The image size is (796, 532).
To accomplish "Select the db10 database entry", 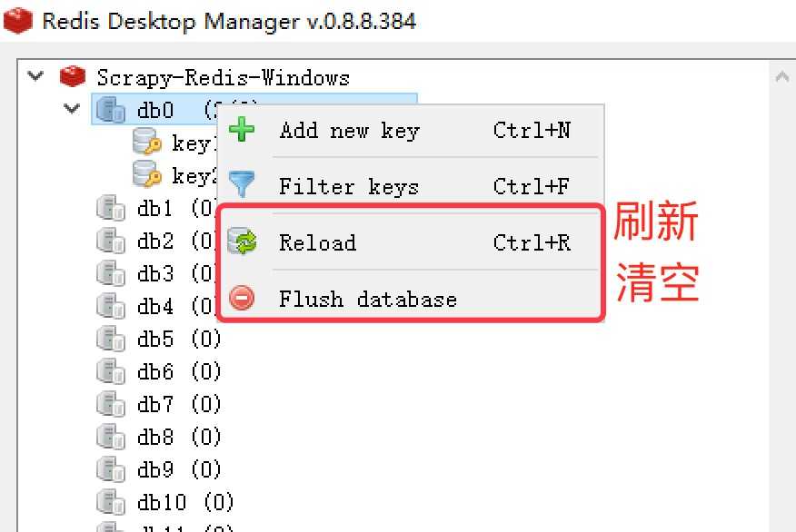I will [163, 502].
